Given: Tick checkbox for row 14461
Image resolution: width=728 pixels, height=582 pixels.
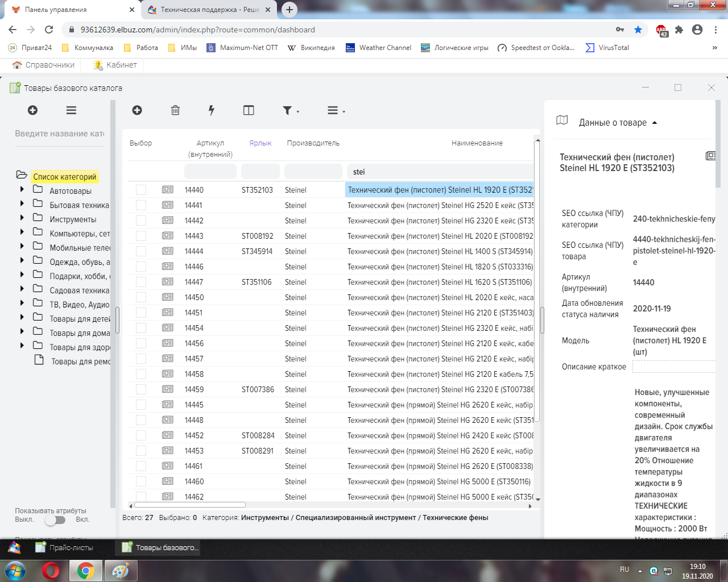Looking at the screenshot, I should [141, 466].
